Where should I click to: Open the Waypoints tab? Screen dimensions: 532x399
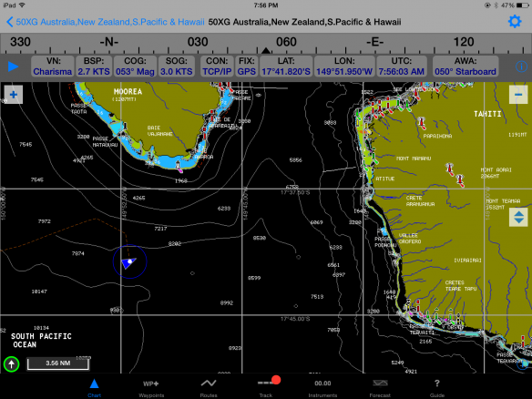pyautogui.click(x=151, y=388)
